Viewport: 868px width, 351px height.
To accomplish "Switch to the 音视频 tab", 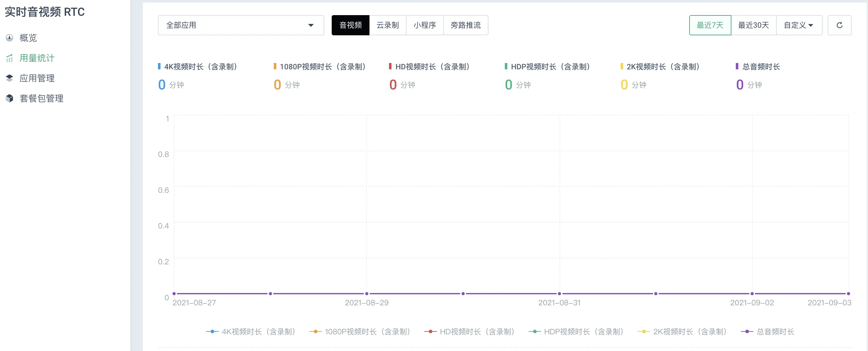I will pyautogui.click(x=350, y=25).
